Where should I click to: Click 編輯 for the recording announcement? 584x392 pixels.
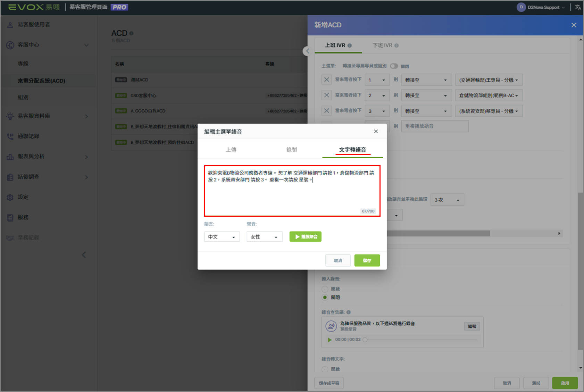[x=472, y=326]
